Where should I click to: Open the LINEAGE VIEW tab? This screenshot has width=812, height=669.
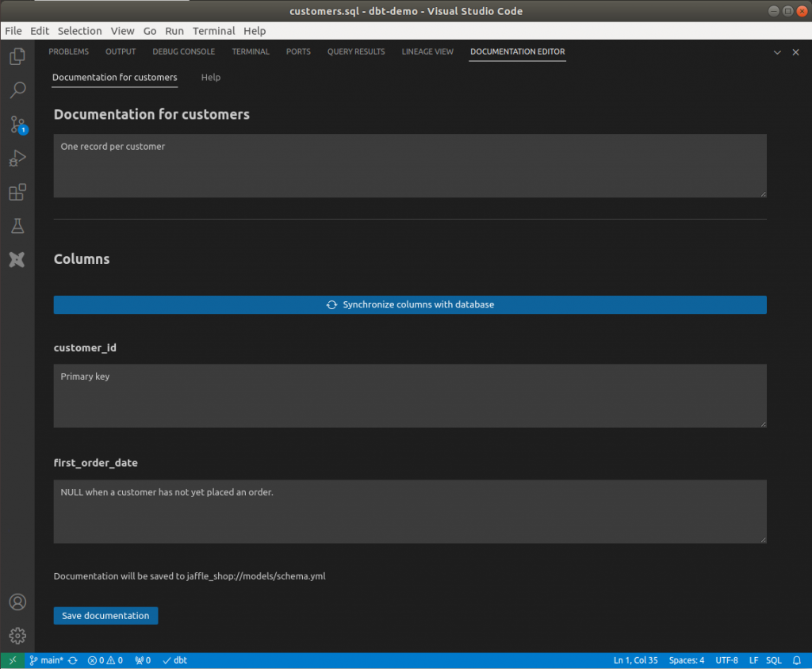427,52
